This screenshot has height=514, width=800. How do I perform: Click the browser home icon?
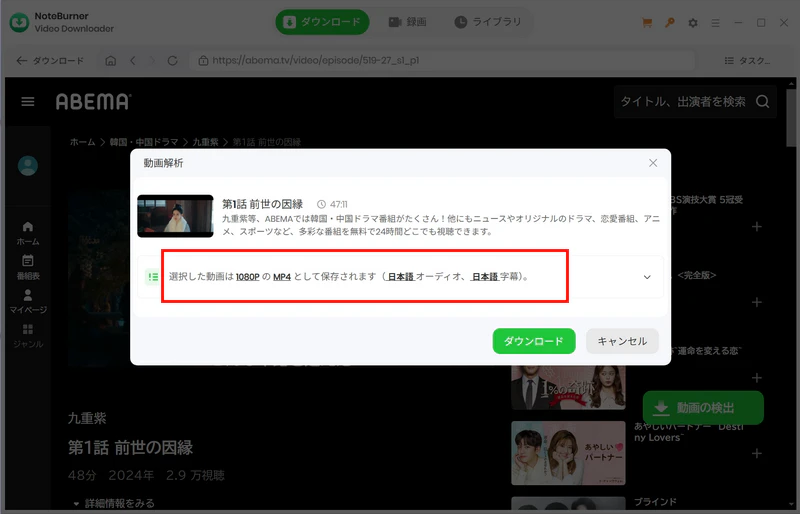pyautogui.click(x=111, y=61)
